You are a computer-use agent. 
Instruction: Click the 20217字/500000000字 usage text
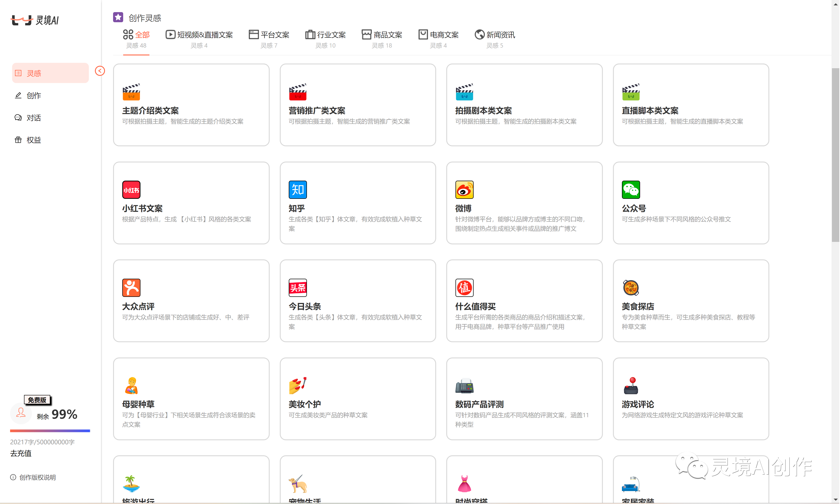42,442
